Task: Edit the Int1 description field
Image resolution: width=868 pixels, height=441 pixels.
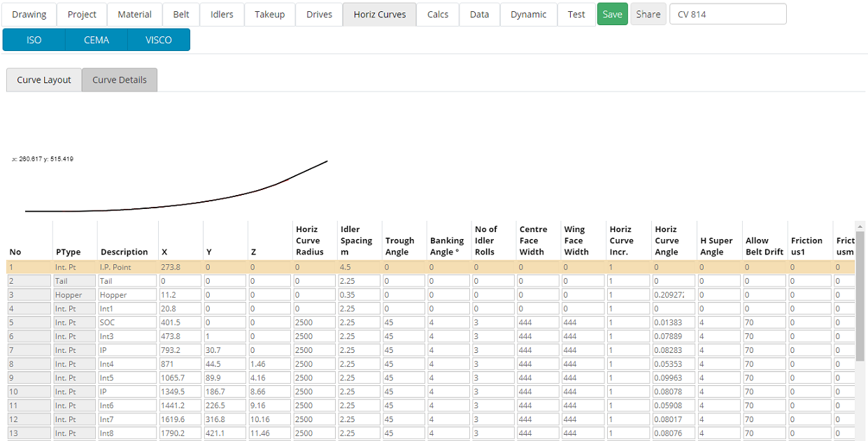Action: [128, 308]
